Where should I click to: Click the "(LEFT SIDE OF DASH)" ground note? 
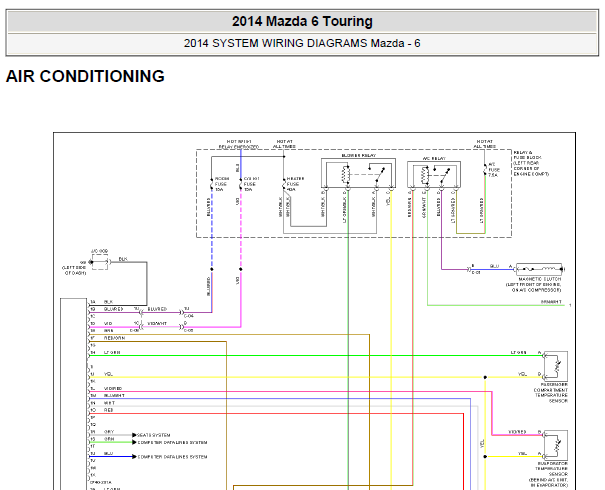pos(74,270)
